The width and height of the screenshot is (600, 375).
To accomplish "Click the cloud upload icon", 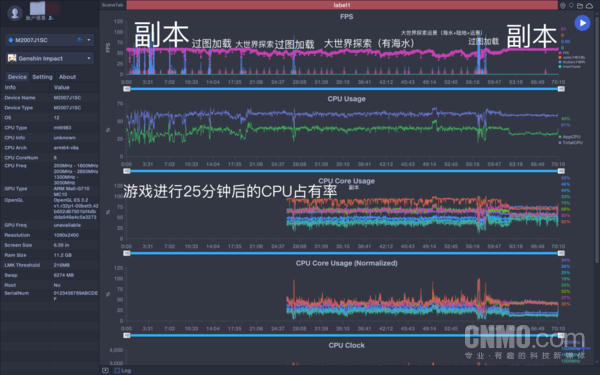I will [589, 5].
